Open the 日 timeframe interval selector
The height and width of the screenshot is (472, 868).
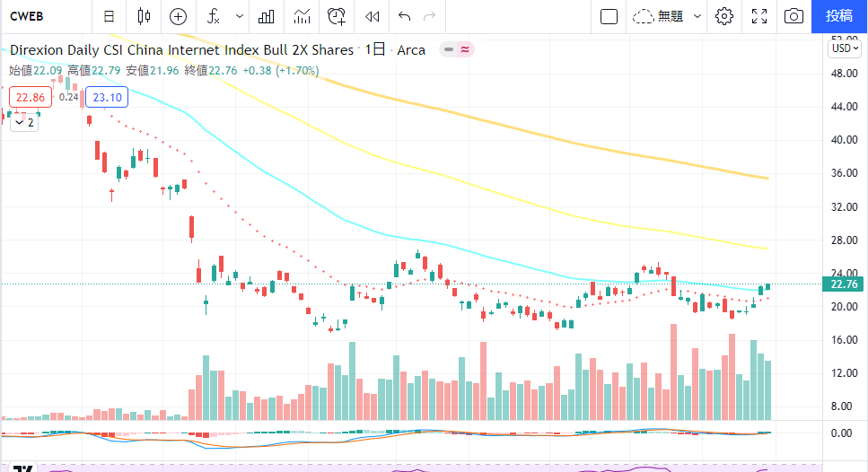click(109, 16)
